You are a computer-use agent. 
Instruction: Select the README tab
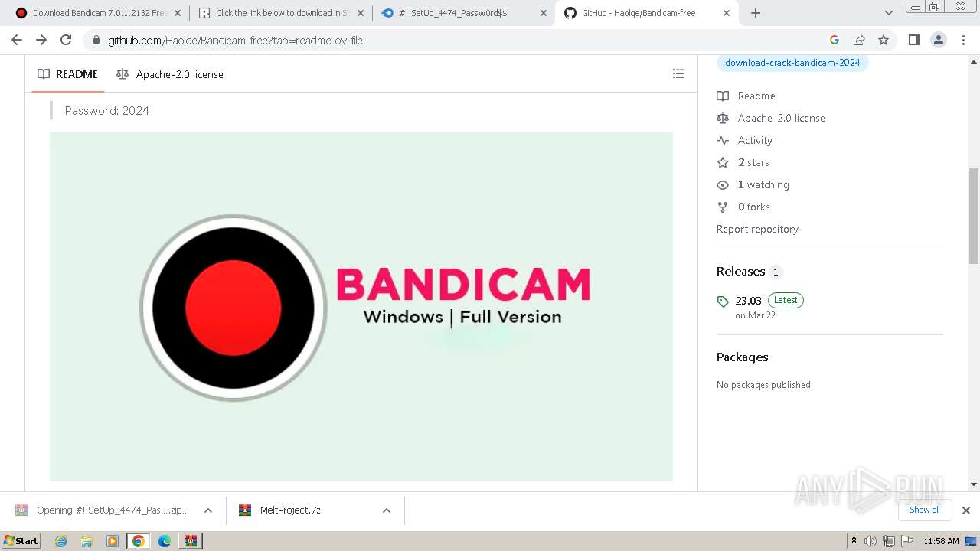tap(68, 74)
